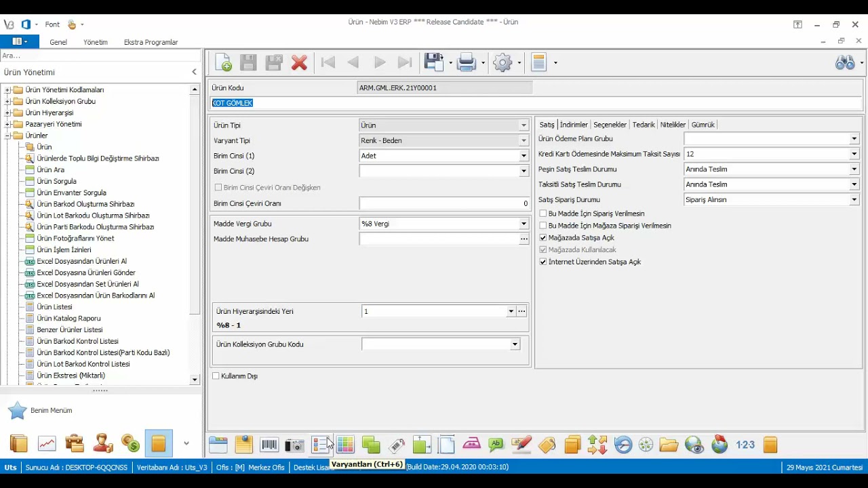Click down arrow of tree scrollbar
Viewport: 868px width, 488px height.
point(195,380)
